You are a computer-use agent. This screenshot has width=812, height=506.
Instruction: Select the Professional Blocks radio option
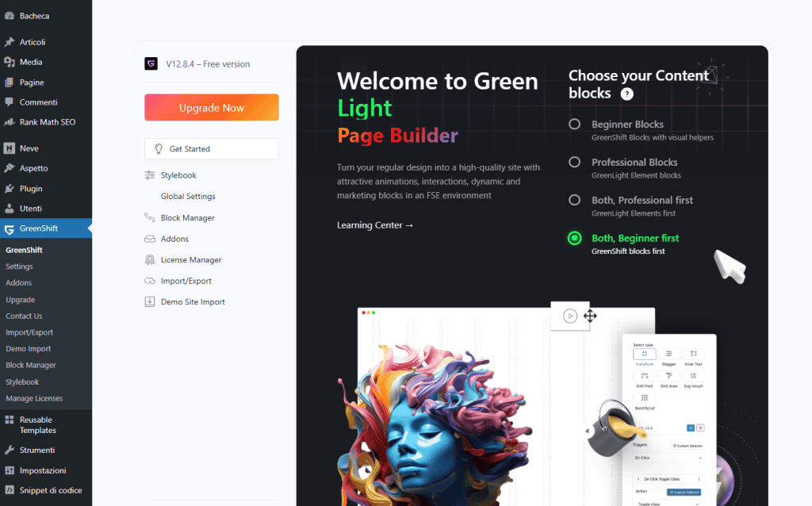pyautogui.click(x=574, y=162)
